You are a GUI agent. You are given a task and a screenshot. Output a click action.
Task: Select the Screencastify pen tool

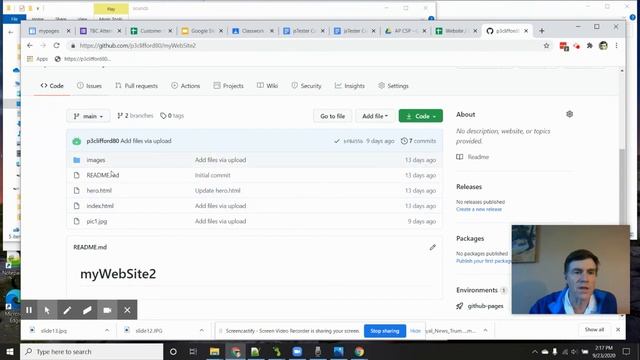[67, 310]
